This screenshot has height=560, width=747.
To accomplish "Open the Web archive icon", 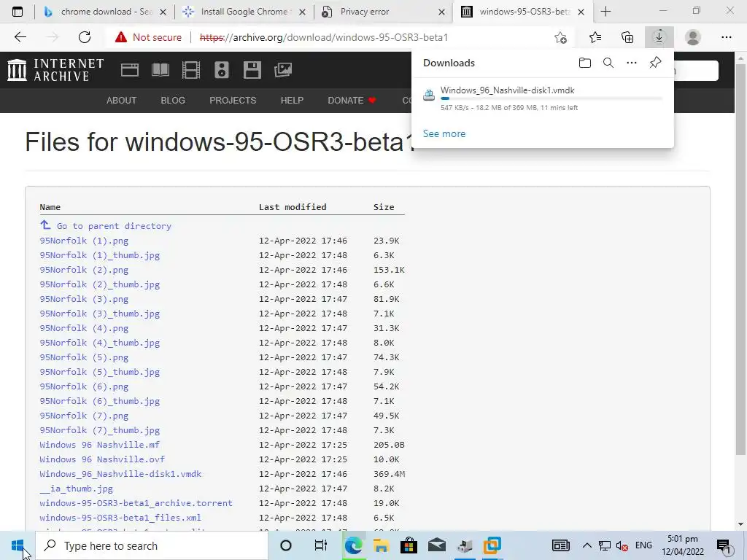I will pos(130,70).
